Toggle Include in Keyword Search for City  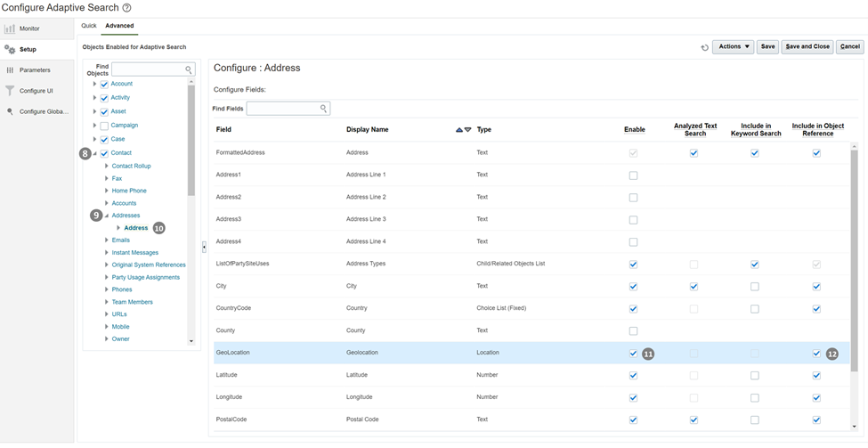(x=754, y=287)
